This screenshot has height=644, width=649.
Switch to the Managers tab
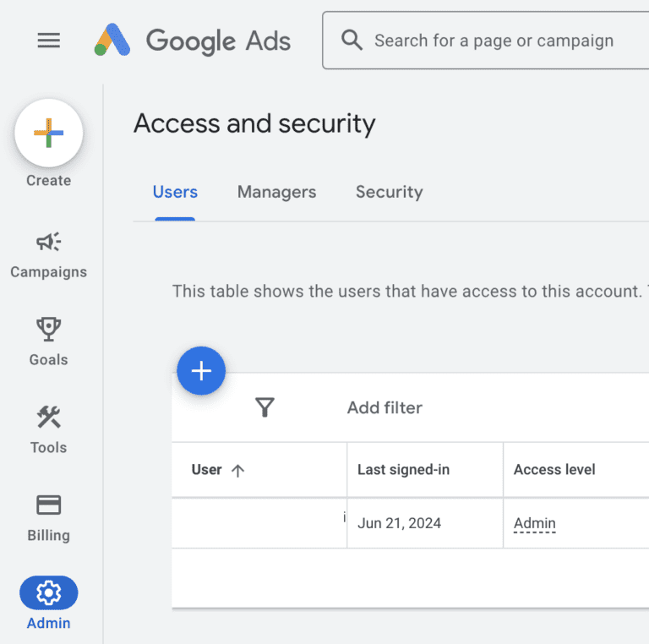[276, 192]
